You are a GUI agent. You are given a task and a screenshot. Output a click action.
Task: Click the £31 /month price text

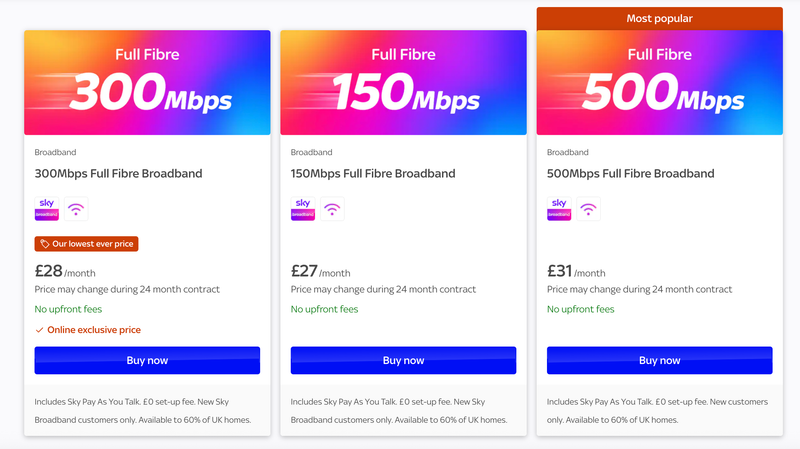click(576, 271)
